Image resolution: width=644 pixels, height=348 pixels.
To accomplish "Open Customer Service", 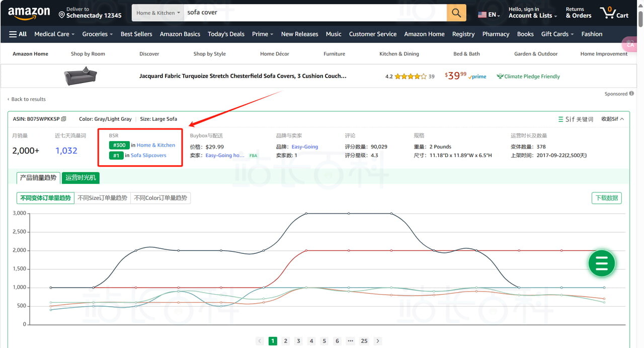I will click(373, 34).
